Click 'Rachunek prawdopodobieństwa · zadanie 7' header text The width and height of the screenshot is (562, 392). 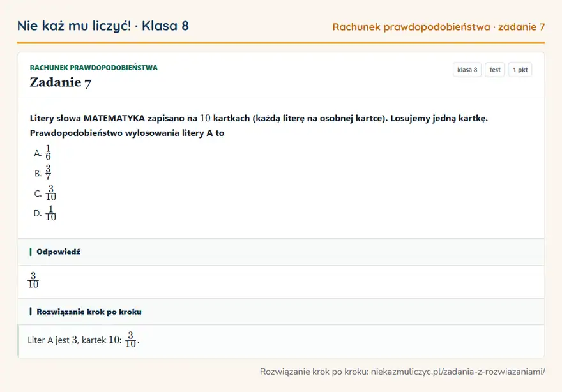point(439,27)
